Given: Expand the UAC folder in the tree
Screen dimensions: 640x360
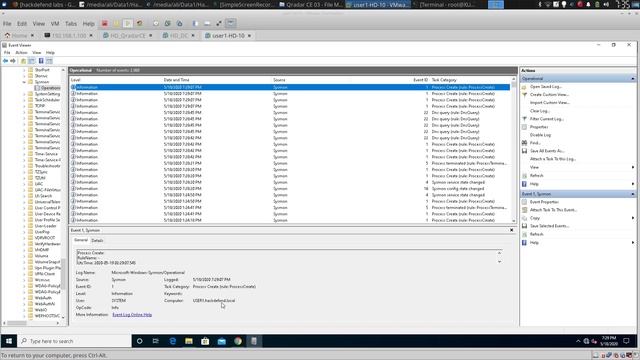Looking at the screenshot, I should tap(24, 184).
